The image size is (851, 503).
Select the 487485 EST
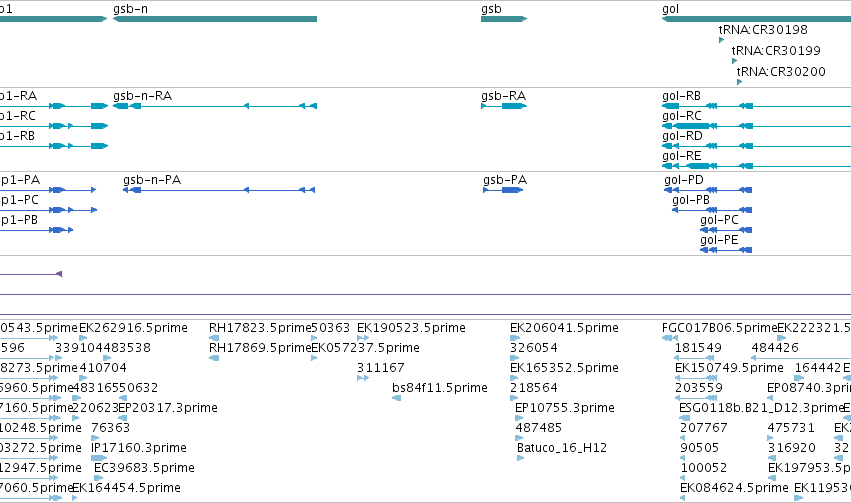[538, 428]
